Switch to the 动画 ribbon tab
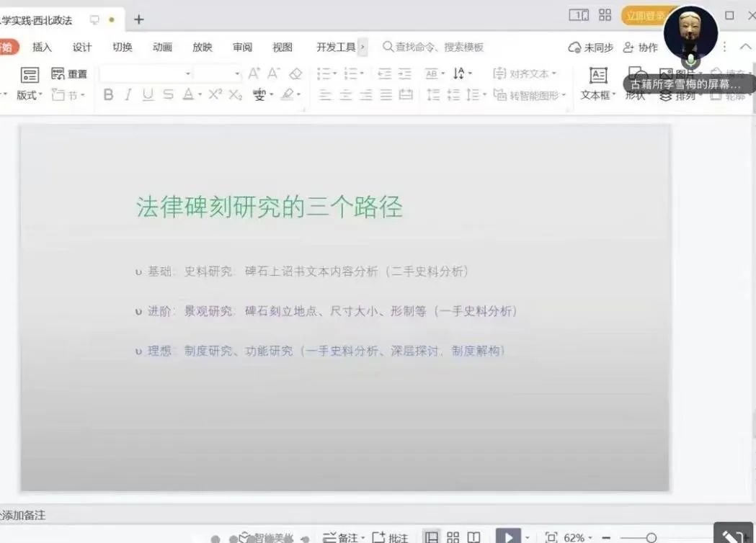 click(162, 48)
